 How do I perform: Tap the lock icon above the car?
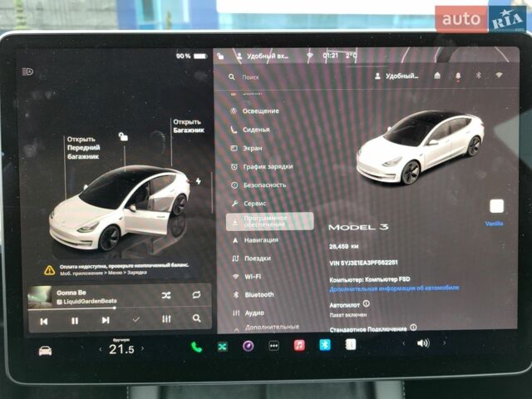coord(123,136)
